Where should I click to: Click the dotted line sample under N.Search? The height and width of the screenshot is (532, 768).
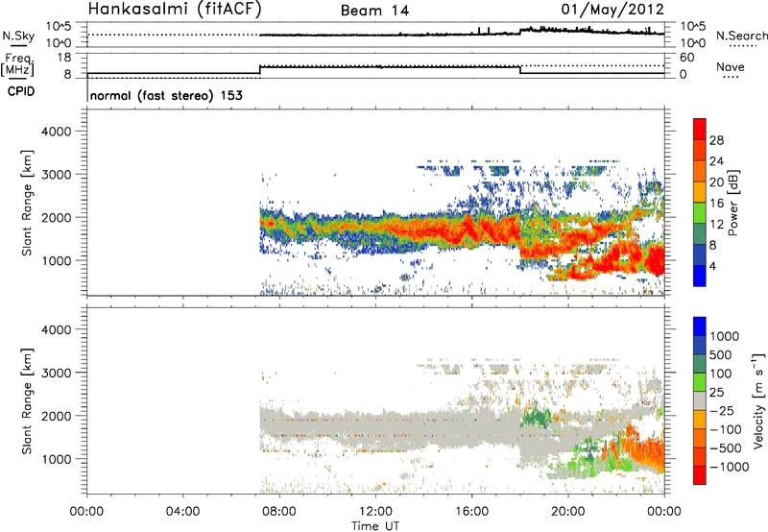click(x=743, y=46)
